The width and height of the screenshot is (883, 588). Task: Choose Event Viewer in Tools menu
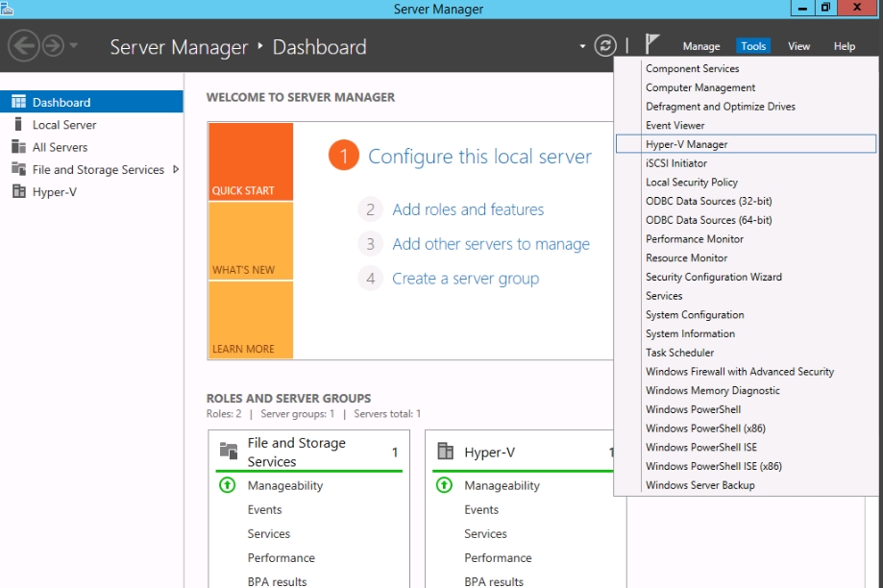click(x=675, y=125)
